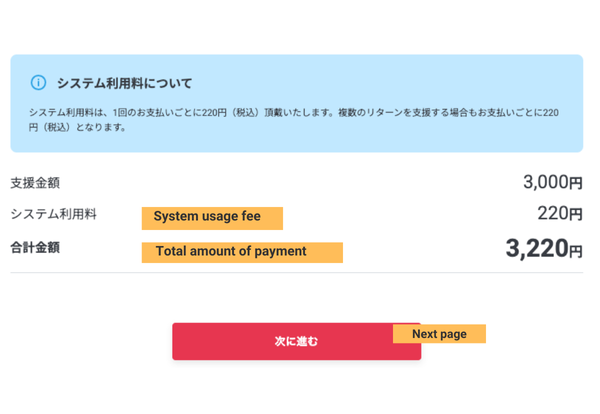Click the システム利用料について heading
Viewport: 600px width, 414px height.
(124, 83)
